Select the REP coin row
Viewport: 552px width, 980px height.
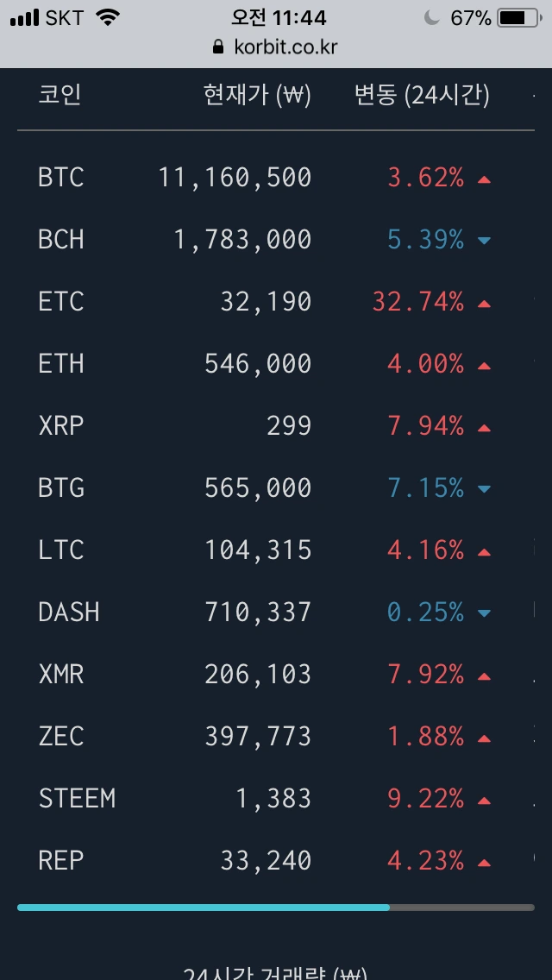click(276, 861)
